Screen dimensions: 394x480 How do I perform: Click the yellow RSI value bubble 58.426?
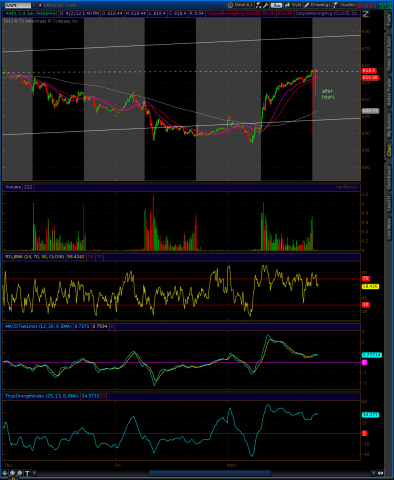[x=371, y=286]
